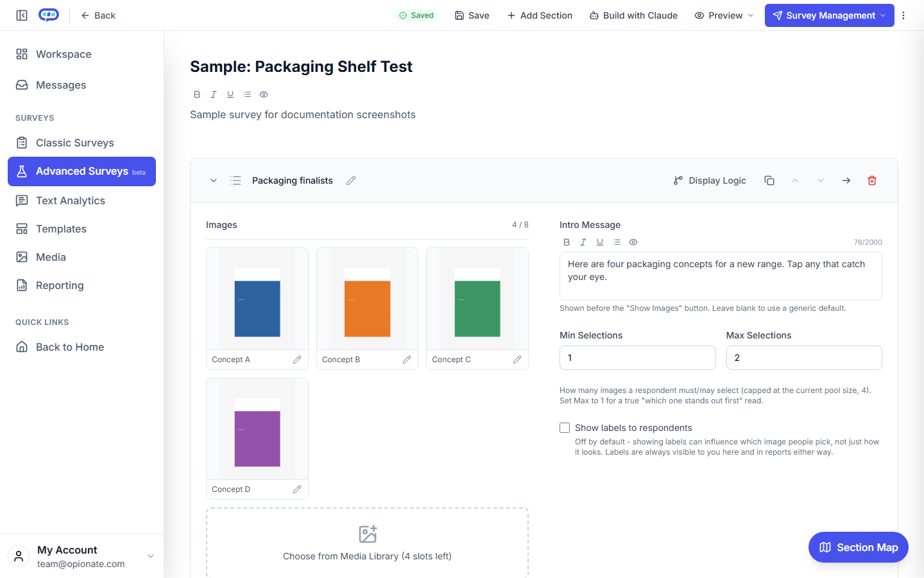Delete the Packaging finalists section

point(872,180)
